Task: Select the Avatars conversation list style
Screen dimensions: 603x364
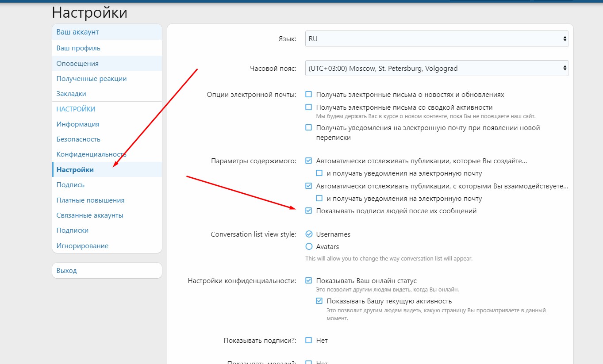Action: pos(309,247)
